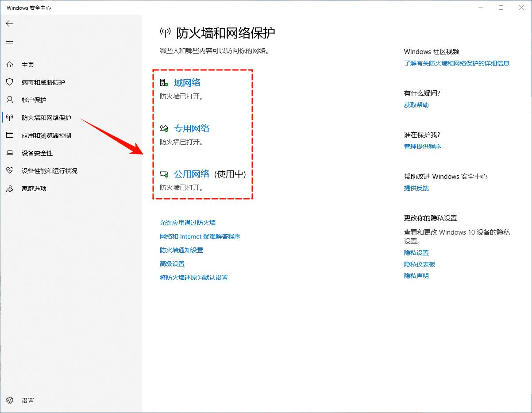This screenshot has height=413, width=532.
Task: Open 帐户保护 from the sidebar
Action: [33, 100]
